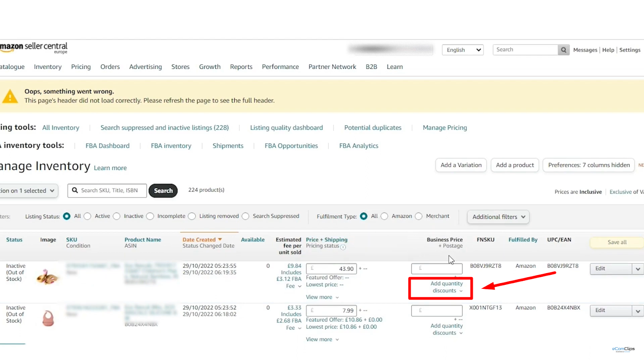Open the Performance menu
The width and height of the screenshot is (644, 362).
(281, 67)
